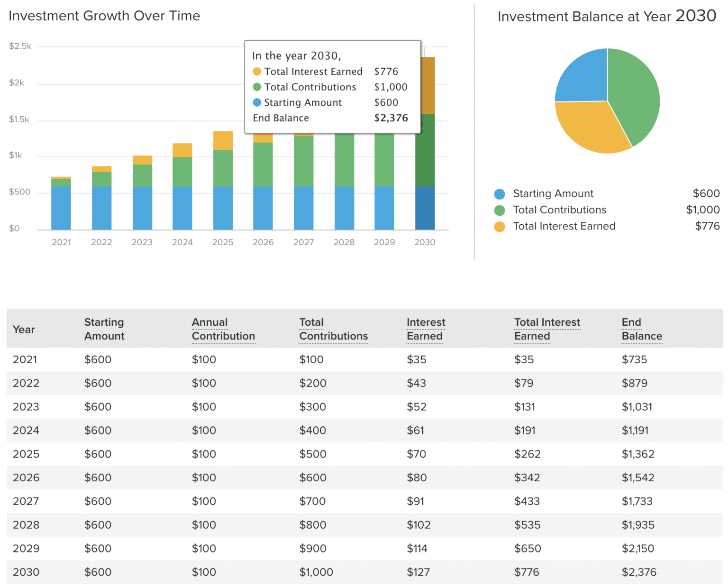
Task: Click the $1,362 end balance cell
Action: coord(638,454)
